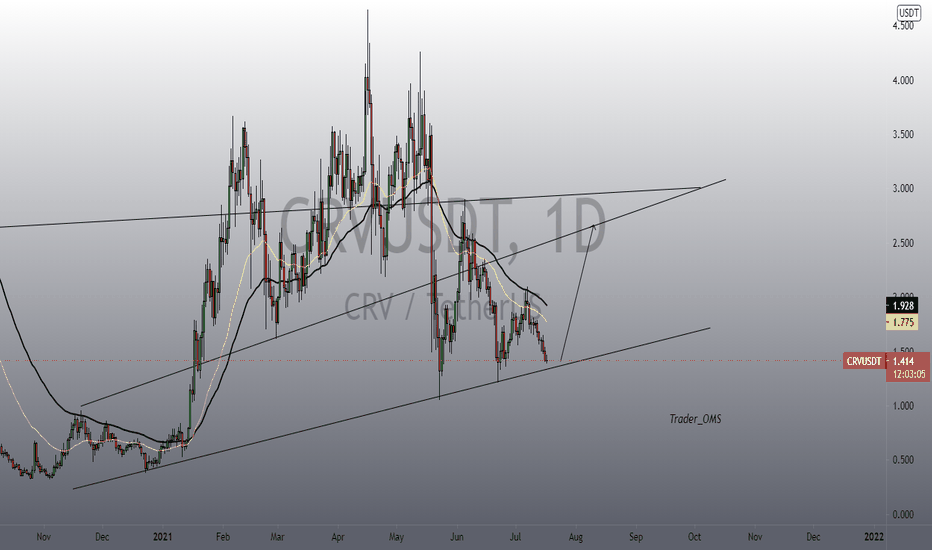Image resolution: width=932 pixels, height=550 pixels.
Task: Click the Nov label left of Dec on time axis
Action: click(43, 537)
